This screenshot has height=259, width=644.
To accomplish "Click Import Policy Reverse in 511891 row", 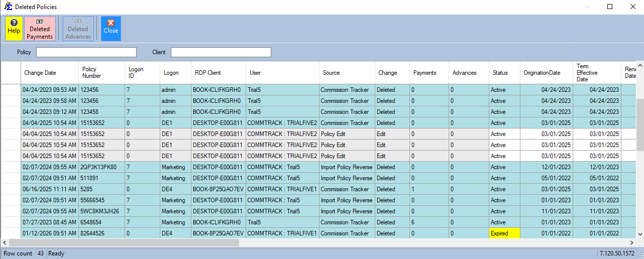I will pos(347,178).
